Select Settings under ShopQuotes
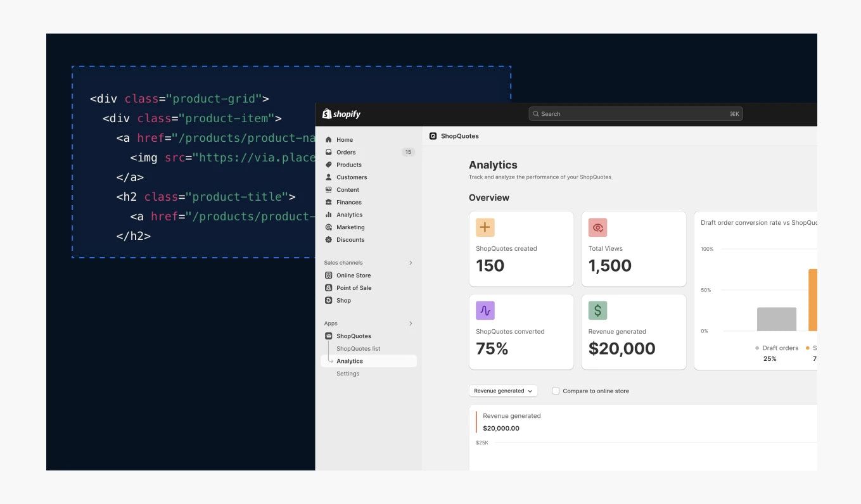861x504 pixels. pos(348,374)
